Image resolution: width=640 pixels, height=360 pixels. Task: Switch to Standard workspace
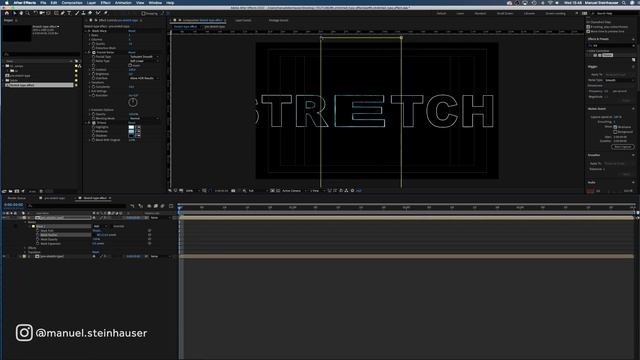(x=480, y=13)
